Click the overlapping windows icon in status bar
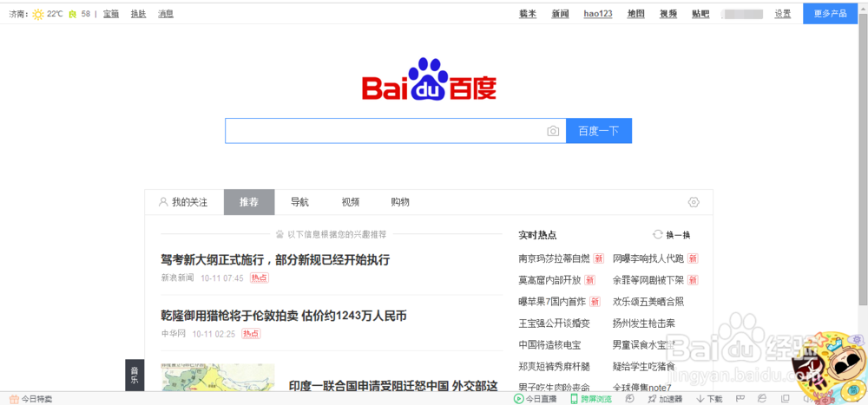 pyautogui.click(x=785, y=399)
